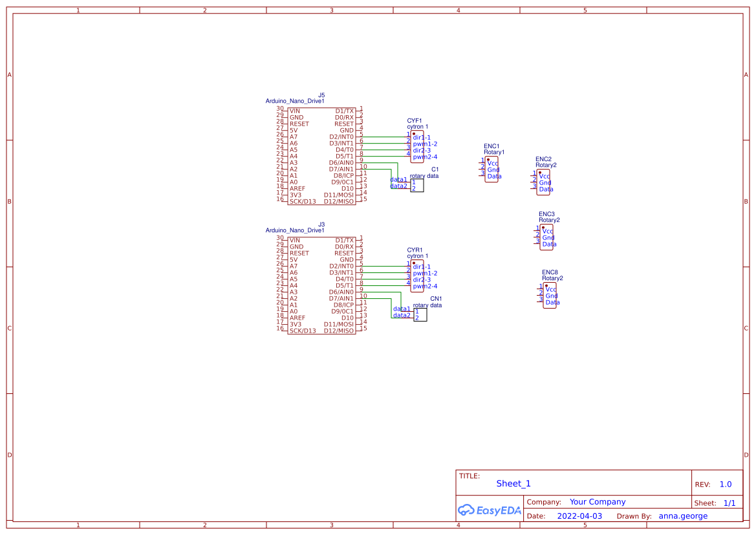The image size is (756, 535).
Task: Select the ENC8 Rotary2 encoder symbol
Action: (x=550, y=296)
